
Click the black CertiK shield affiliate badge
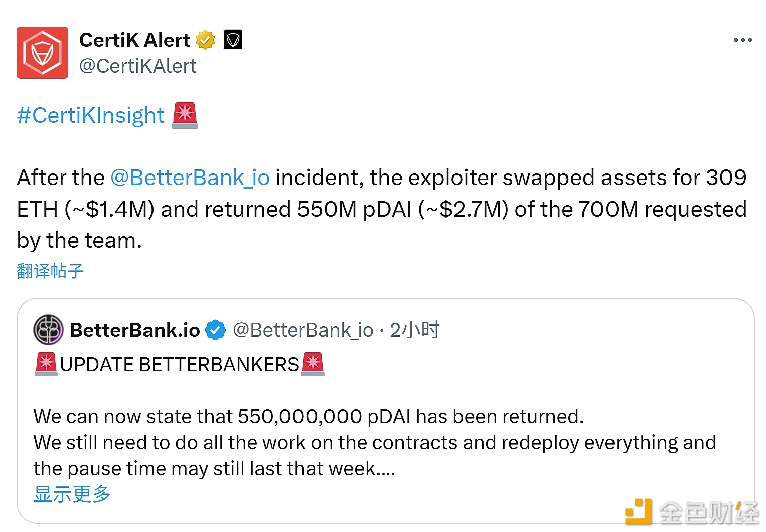click(233, 40)
